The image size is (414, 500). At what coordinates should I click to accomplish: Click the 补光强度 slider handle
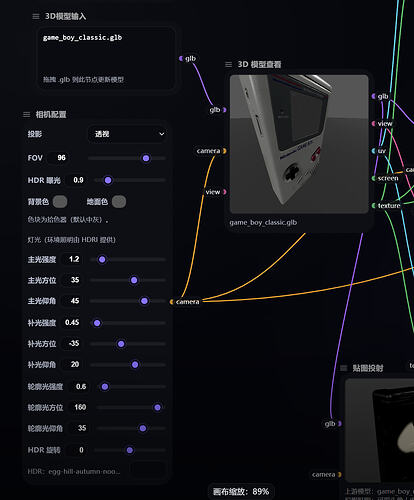(x=97, y=323)
